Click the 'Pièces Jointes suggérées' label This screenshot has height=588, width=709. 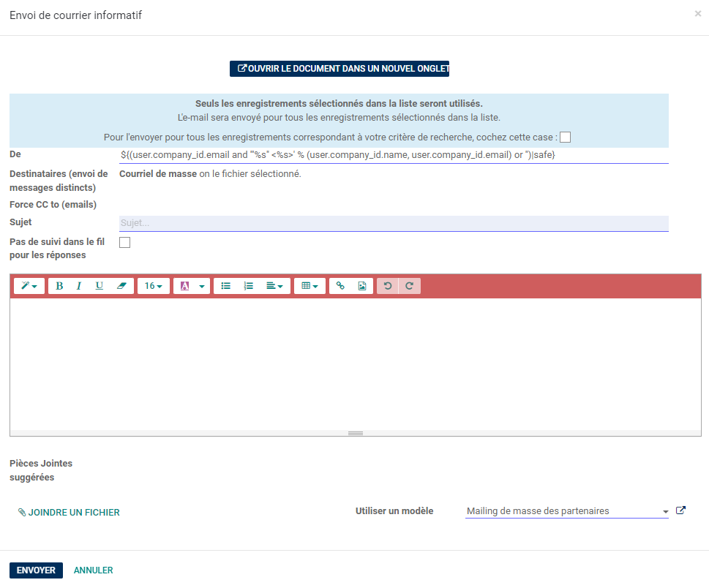tap(41, 470)
